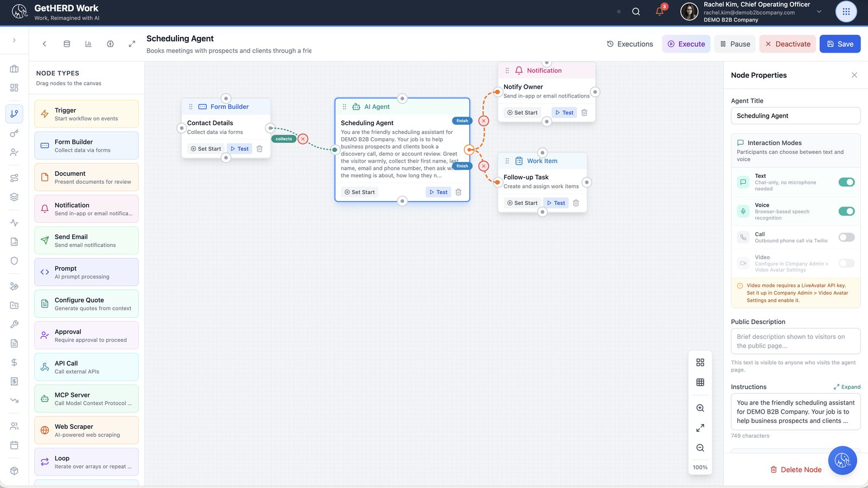The height and width of the screenshot is (488, 868).
Task: Open the search icon in top bar
Action: pos(636,11)
